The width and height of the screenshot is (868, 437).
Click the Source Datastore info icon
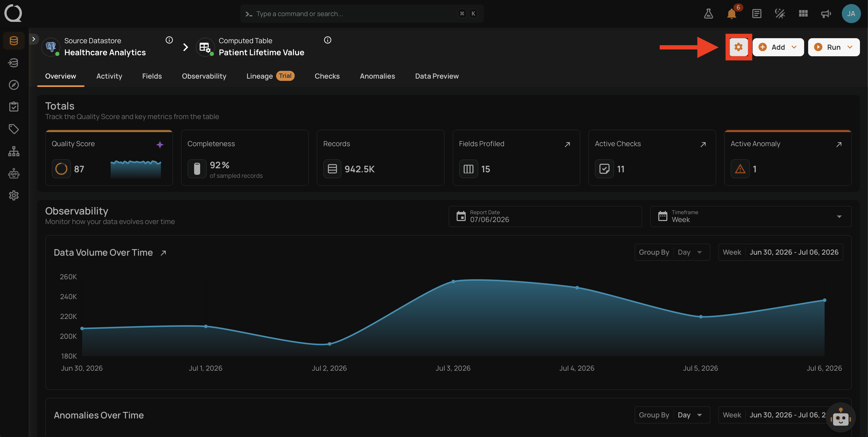pyautogui.click(x=169, y=40)
